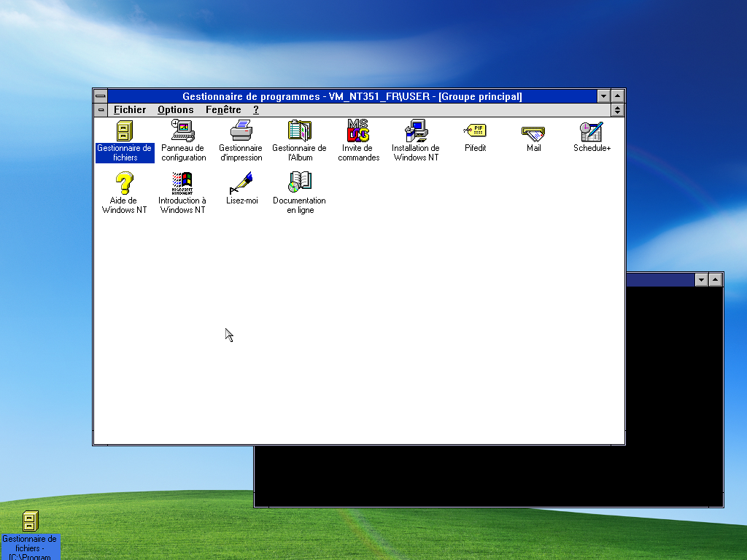Image resolution: width=747 pixels, height=560 pixels.
Task: Select the Lisez-moi icon
Action: [x=241, y=183]
